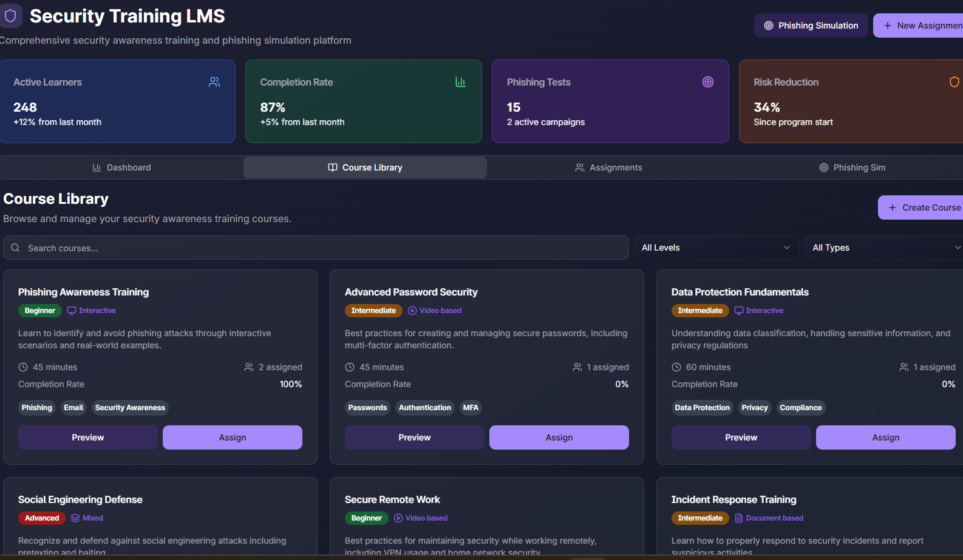
Task: Click the clock icon on Phishing Awareness Training card
Action: coord(23,367)
